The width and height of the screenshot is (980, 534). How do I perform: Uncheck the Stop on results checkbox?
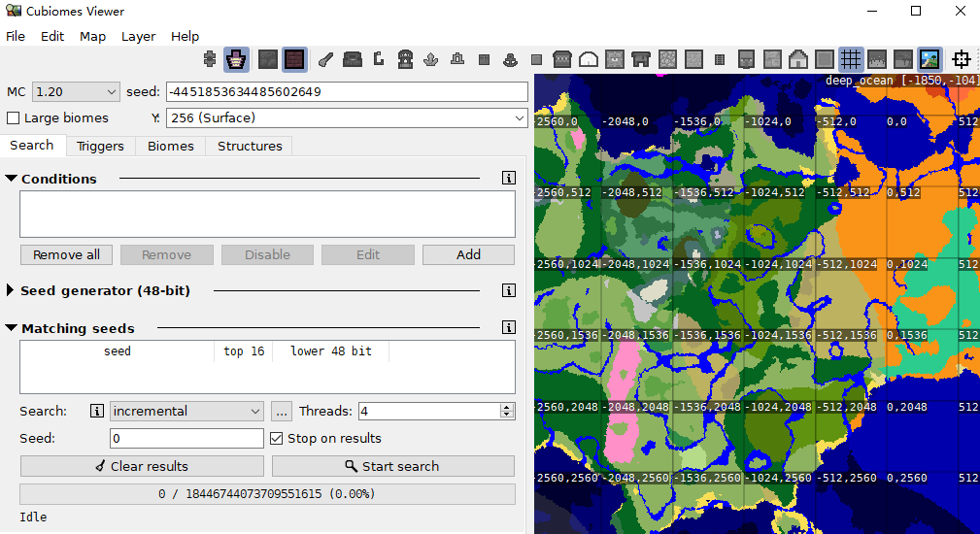(277, 439)
